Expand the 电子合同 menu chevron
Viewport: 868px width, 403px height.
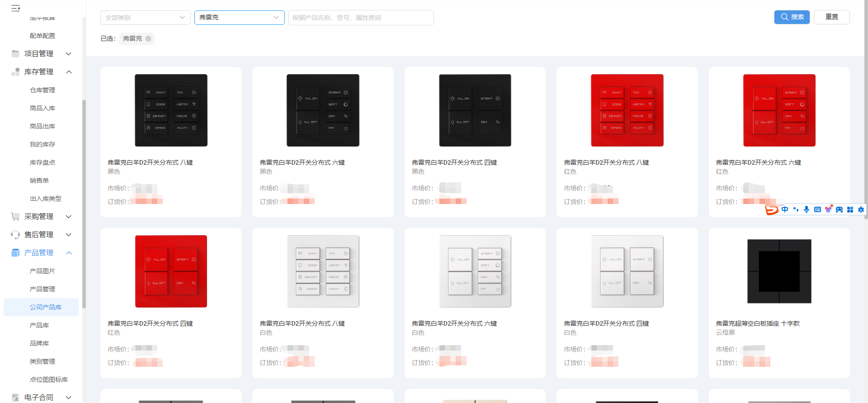pyautogui.click(x=69, y=398)
